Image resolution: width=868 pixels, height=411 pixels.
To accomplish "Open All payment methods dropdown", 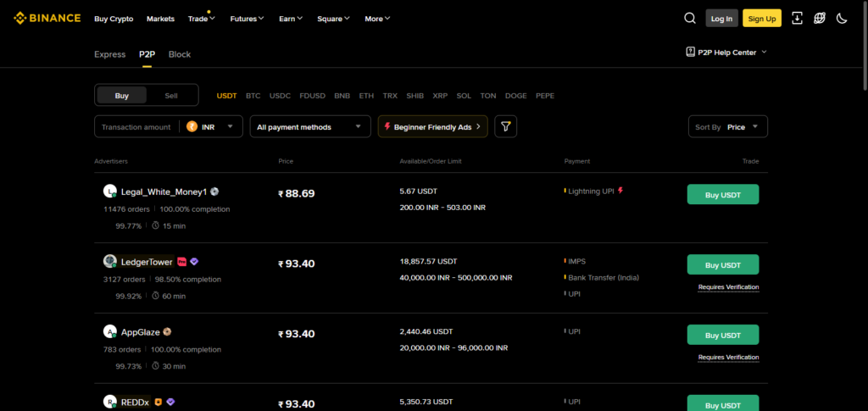I will click(x=310, y=126).
